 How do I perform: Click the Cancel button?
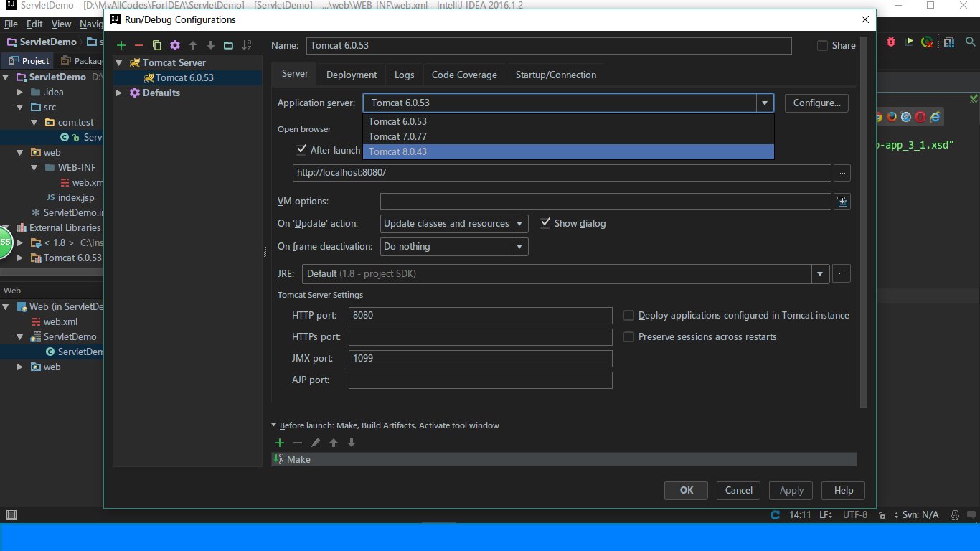click(x=739, y=490)
